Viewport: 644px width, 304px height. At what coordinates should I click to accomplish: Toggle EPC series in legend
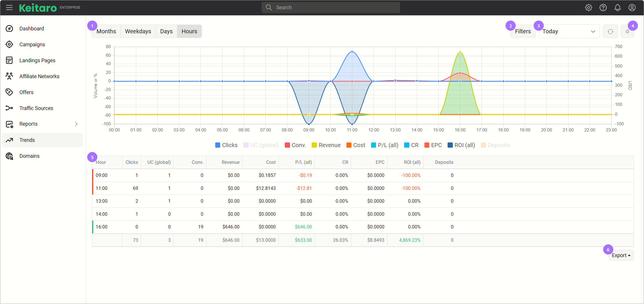[x=433, y=145]
